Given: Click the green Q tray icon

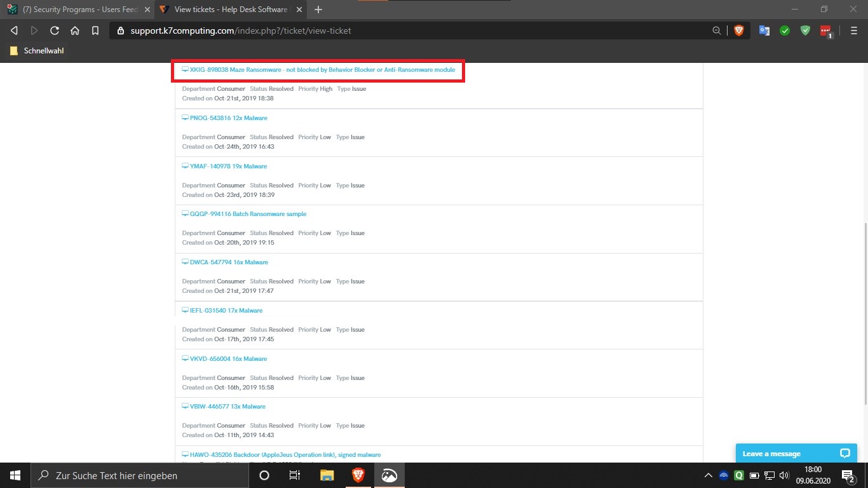Looking at the screenshot, I should point(739,475).
